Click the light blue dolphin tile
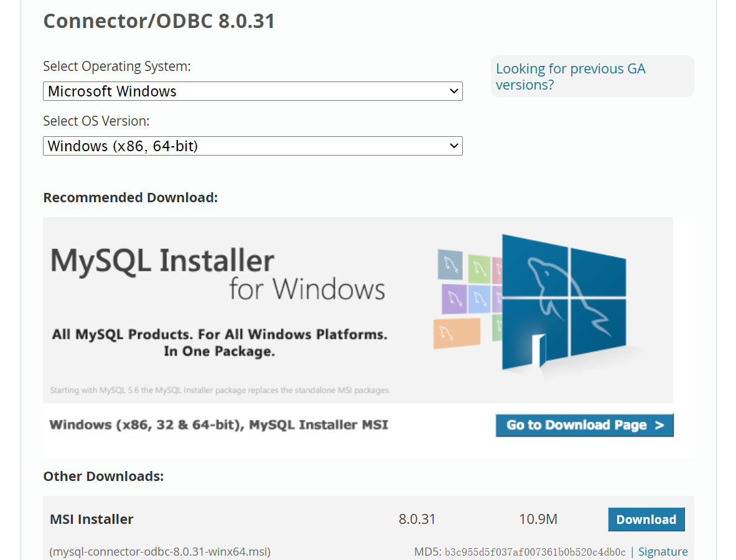The image size is (736, 560). tap(478, 299)
